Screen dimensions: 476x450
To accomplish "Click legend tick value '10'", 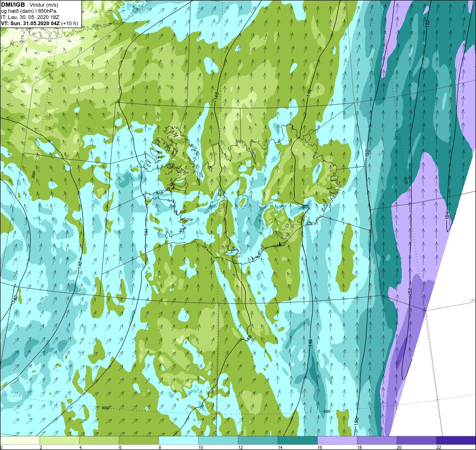I will click(x=200, y=447).
